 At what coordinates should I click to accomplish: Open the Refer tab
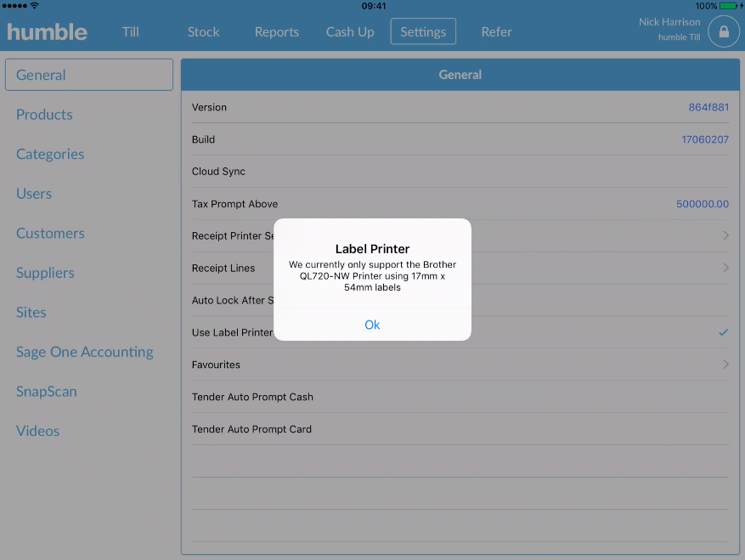tap(496, 31)
